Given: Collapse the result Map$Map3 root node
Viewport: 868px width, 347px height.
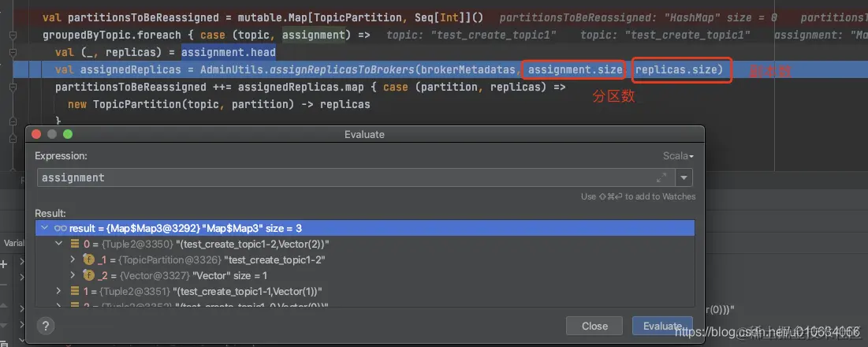Looking at the screenshot, I should click(x=45, y=228).
